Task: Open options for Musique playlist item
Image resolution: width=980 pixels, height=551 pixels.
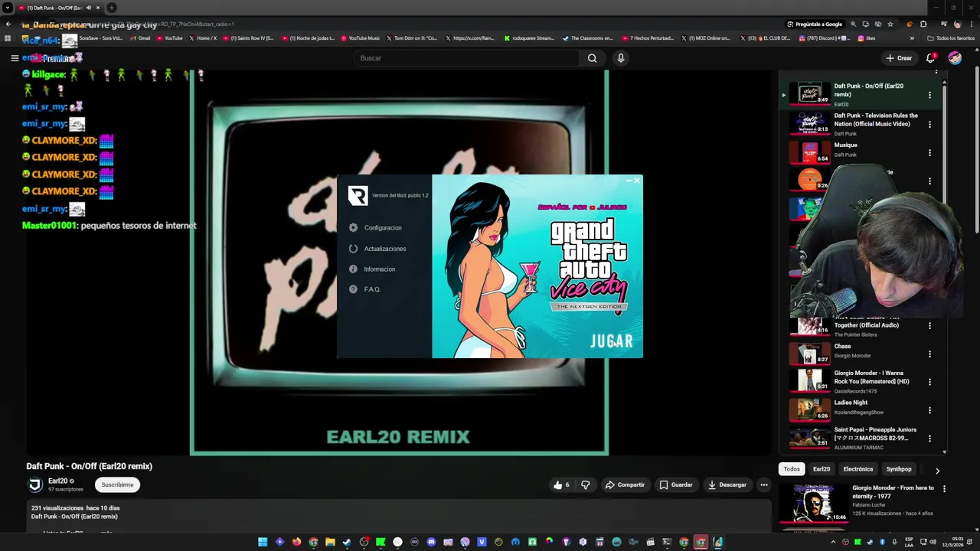Action: [x=929, y=153]
